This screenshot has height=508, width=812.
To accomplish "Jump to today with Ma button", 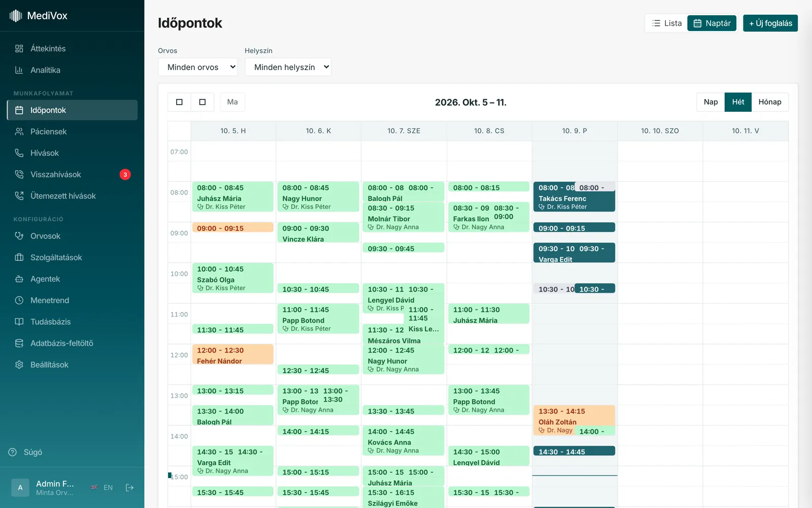I will (232, 102).
